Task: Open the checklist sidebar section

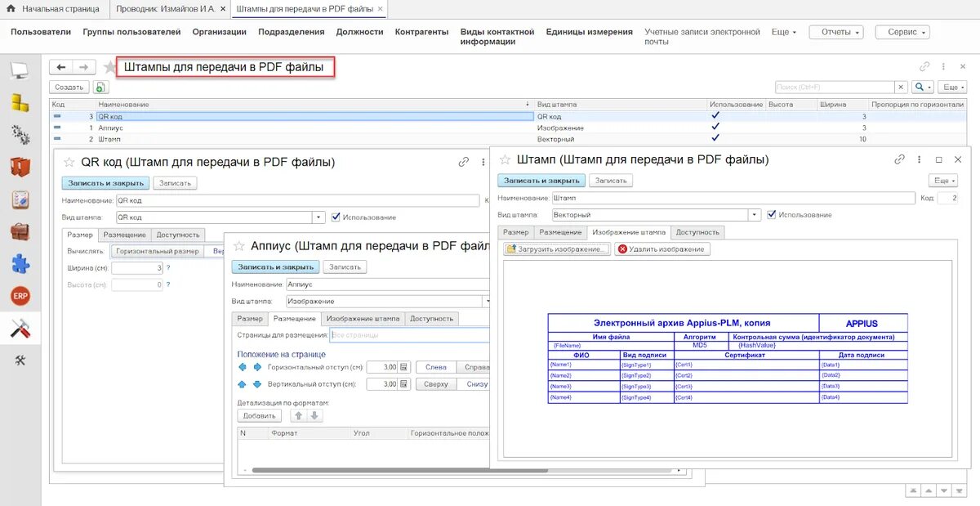Action: coord(20,199)
